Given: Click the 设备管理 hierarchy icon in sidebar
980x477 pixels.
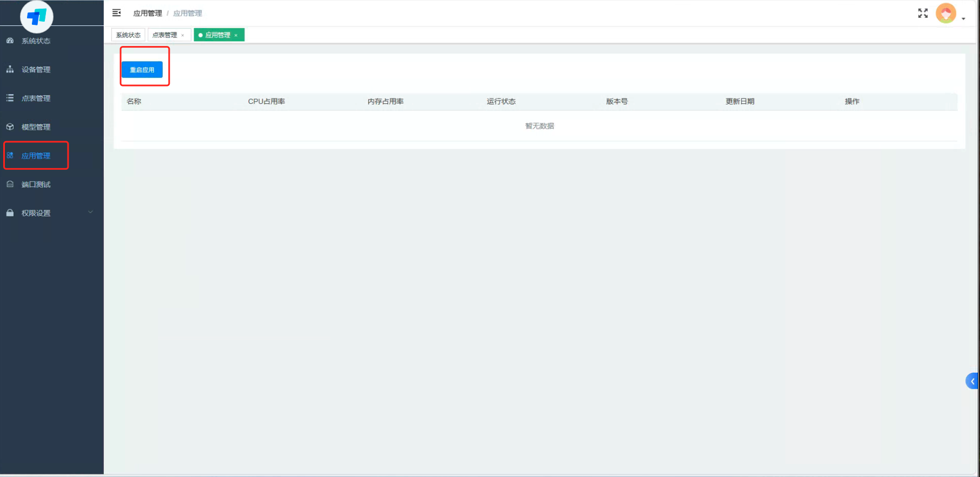Looking at the screenshot, I should 10,69.
